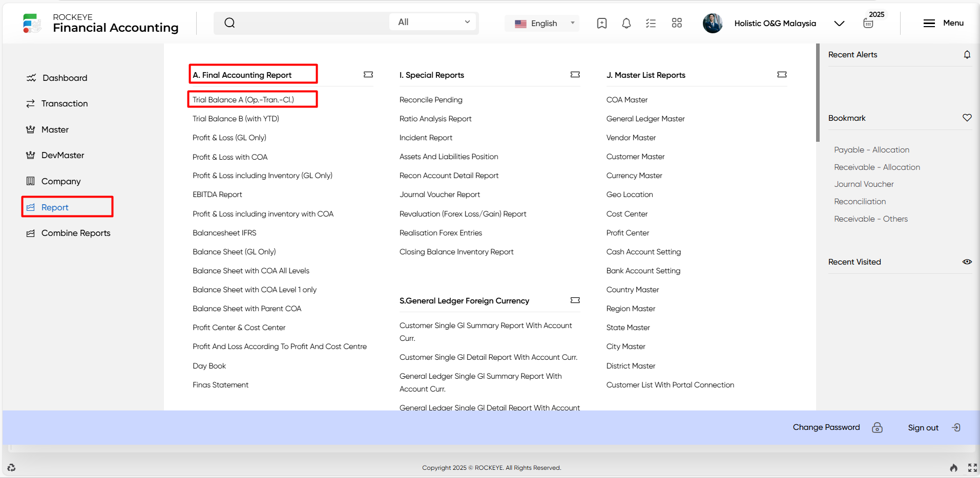Expand the Holistic O&G Malaysia company dropdown
Image resolution: width=980 pixels, height=478 pixels.
click(x=839, y=24)
